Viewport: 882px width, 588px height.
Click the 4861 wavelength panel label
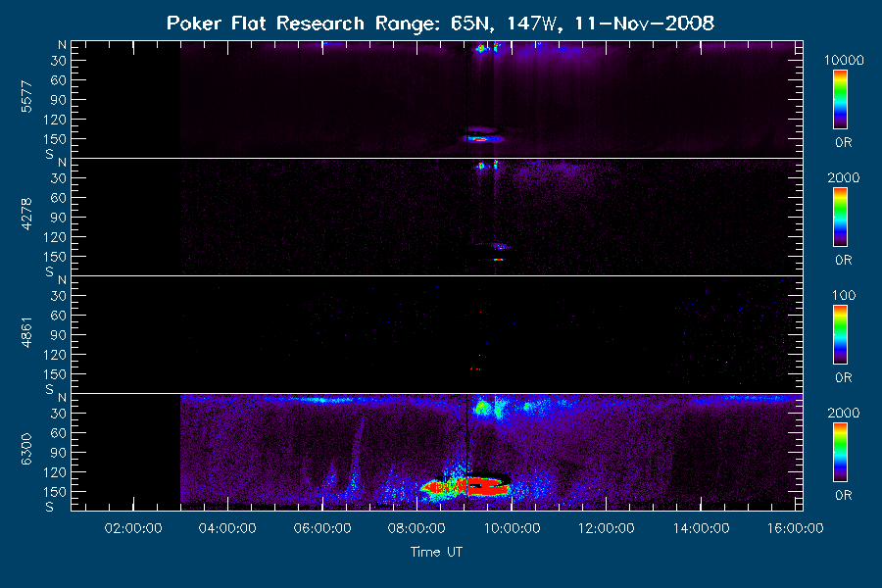[x=26, y=332]
